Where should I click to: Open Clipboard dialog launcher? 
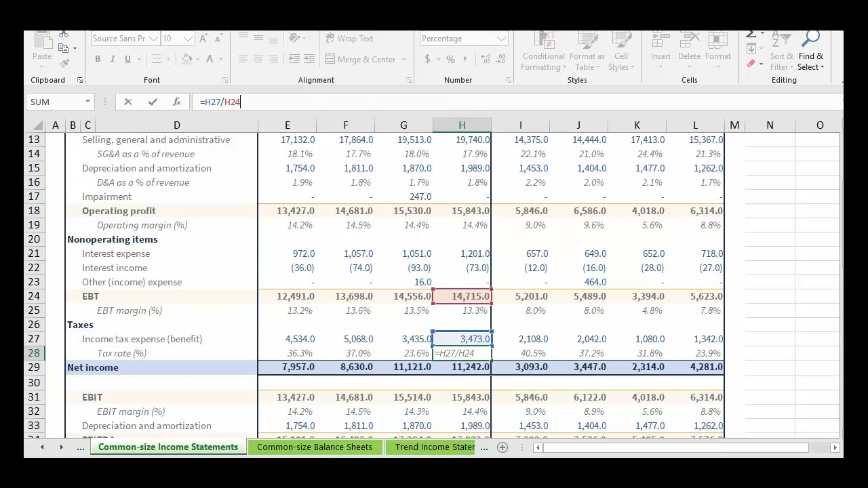[80, 80]
